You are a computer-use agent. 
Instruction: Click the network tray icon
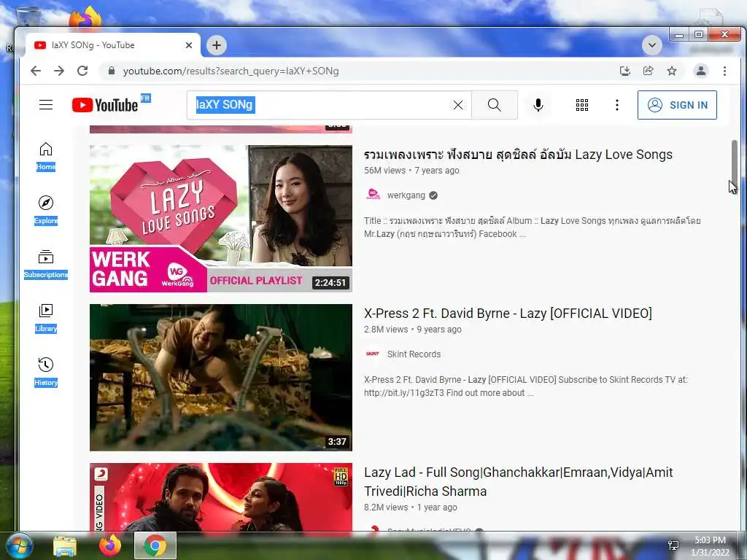[673, 545]
